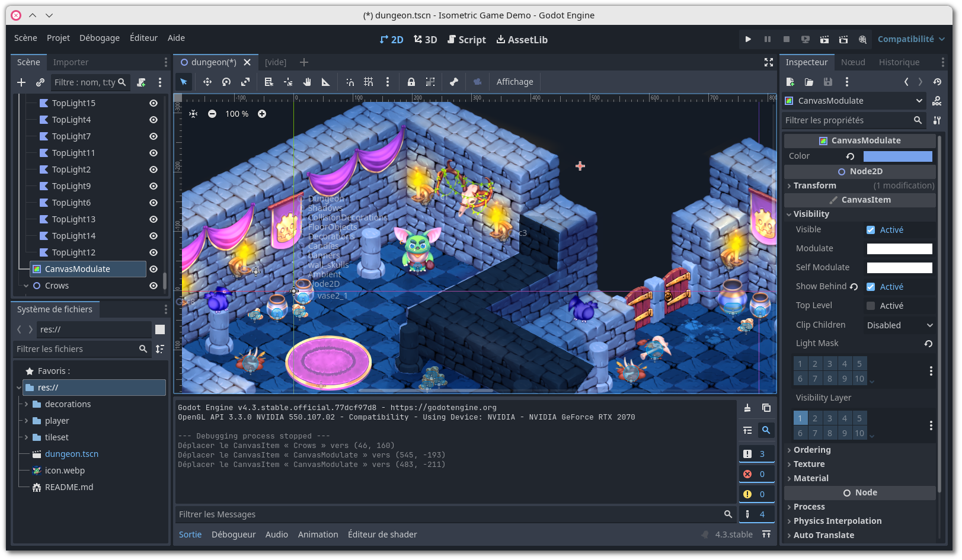Viewport: 962px width, 560px height.
Task: Click the Self Modulate color swatch
Action: tap(899, 268)
